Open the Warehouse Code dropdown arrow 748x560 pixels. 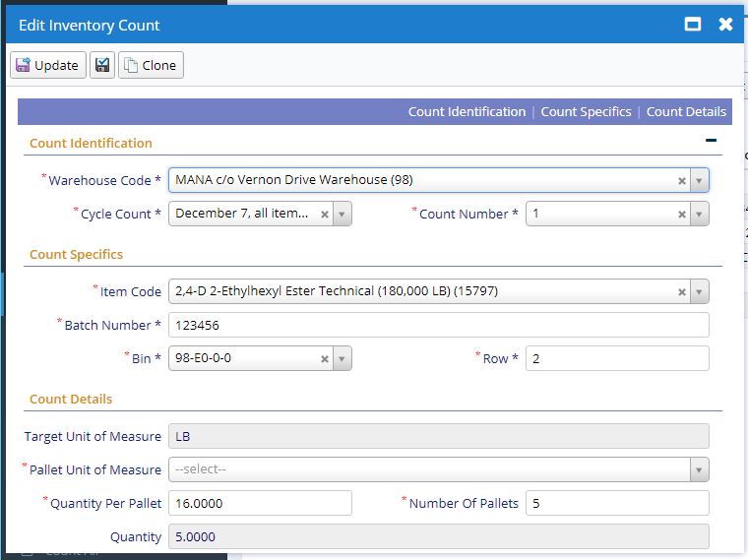coord(699,181)
